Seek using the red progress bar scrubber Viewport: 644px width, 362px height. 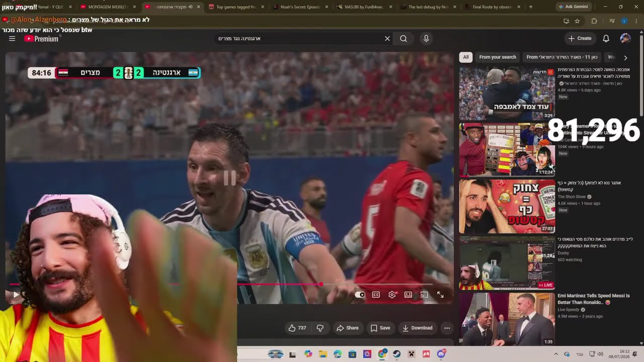click(321, 285)
